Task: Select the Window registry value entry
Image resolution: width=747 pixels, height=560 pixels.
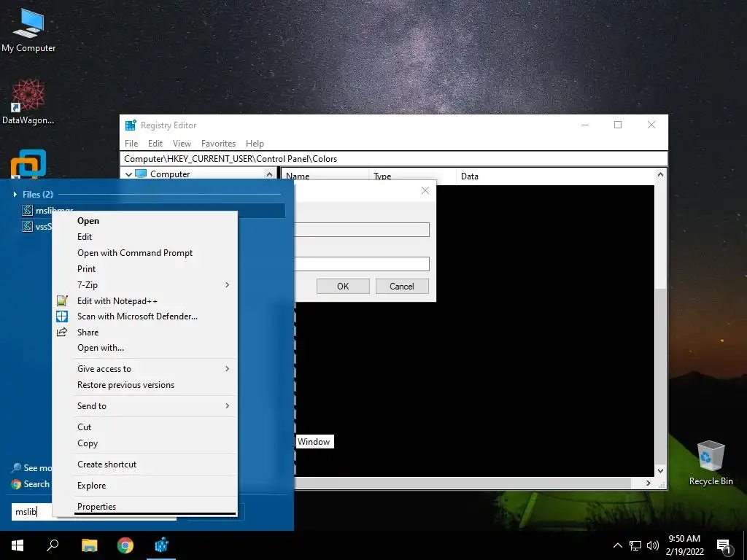Action: [314, 441]
